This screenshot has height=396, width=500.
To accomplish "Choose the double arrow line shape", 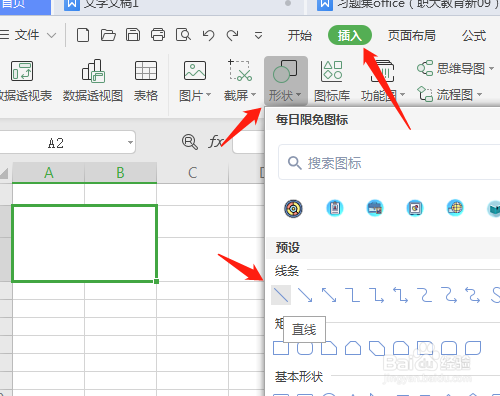I will (x=329, y=295).
